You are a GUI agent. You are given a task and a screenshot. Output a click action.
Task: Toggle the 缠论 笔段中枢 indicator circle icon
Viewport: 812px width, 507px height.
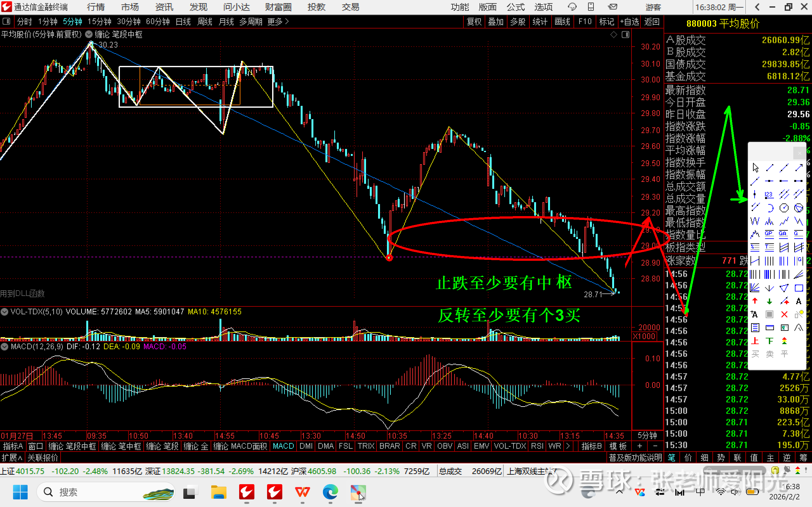click(x=89, y=35)
